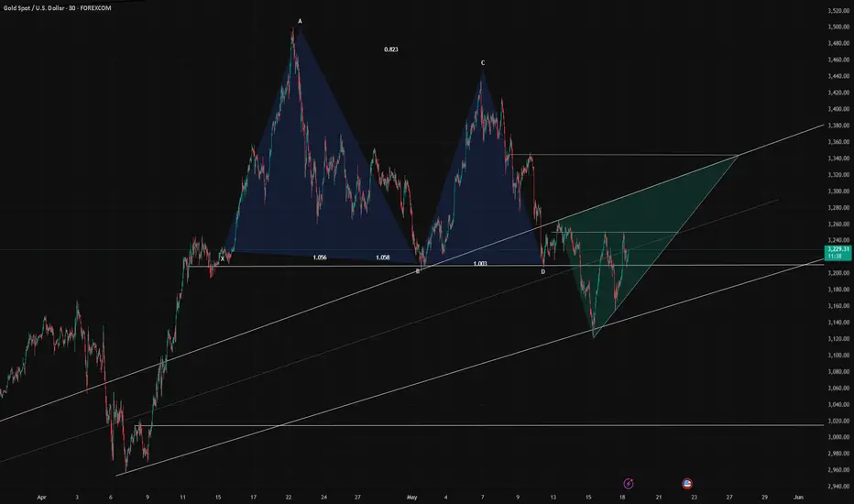854x504 pixels.
Task: Click the Gold Spot / U.S. Dollar chart title
Action: (x=57, y=8)
